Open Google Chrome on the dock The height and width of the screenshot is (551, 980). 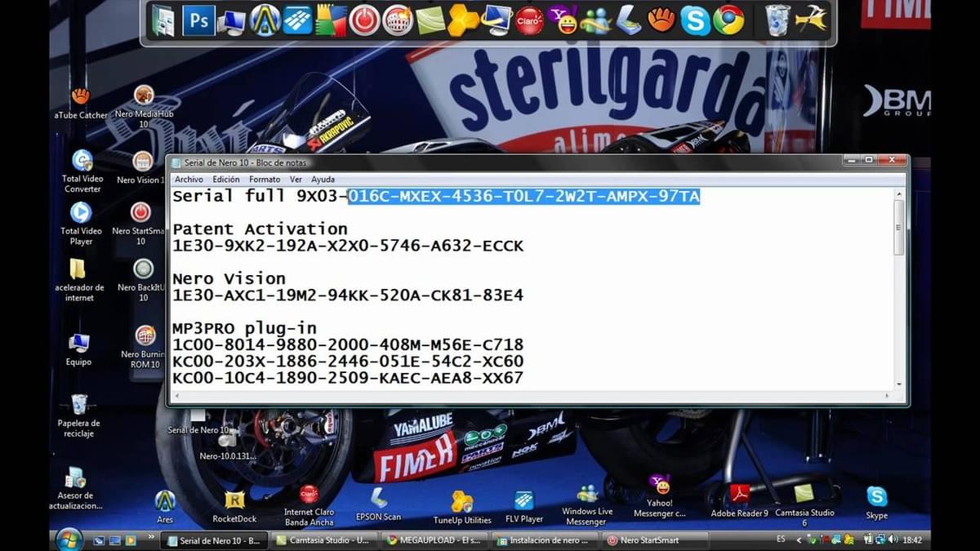pyautogui.click(x=728, y=20)
